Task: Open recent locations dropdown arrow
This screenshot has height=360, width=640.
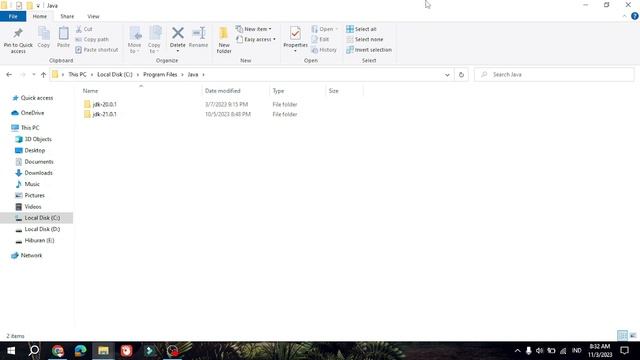Action: [x=33, y=75]
